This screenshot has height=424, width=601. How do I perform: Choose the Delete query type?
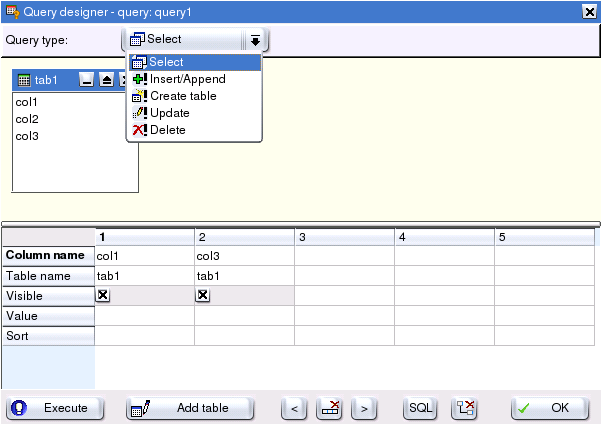pyautogui.click(x=167, y=130)
